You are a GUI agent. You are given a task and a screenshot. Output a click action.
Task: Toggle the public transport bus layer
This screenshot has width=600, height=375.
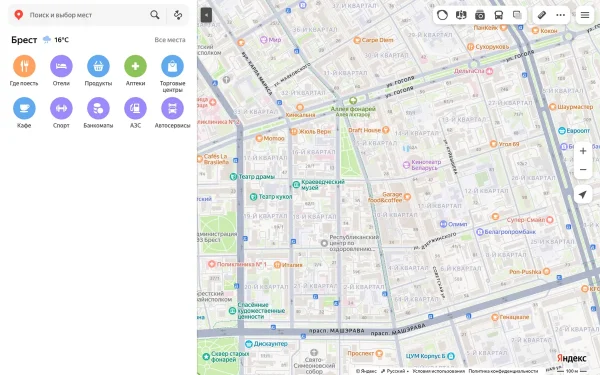click(x=499, y=15)
